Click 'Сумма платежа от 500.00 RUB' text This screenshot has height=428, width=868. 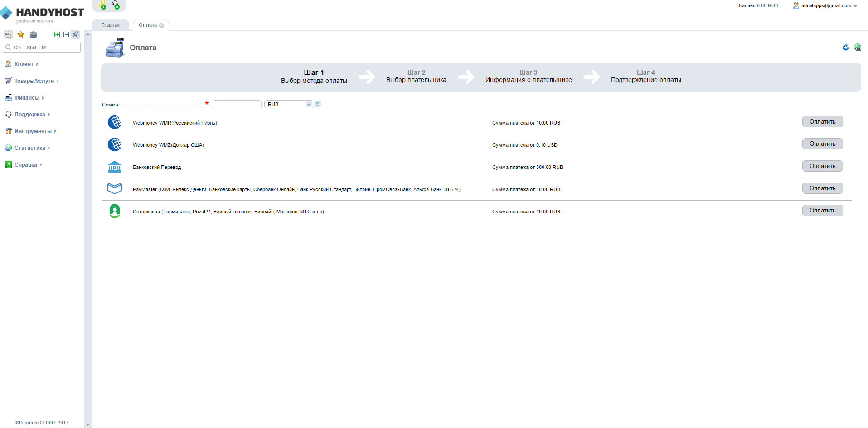point(528,167)
